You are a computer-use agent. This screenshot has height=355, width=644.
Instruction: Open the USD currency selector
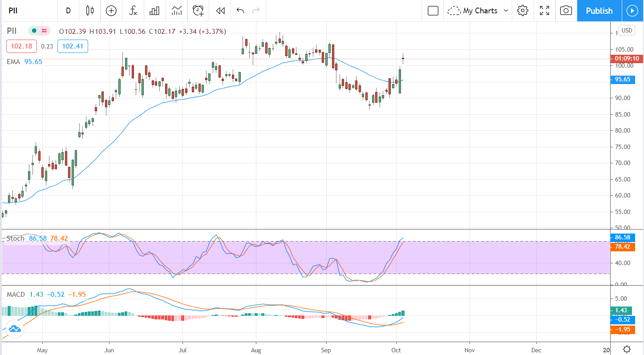627,30
